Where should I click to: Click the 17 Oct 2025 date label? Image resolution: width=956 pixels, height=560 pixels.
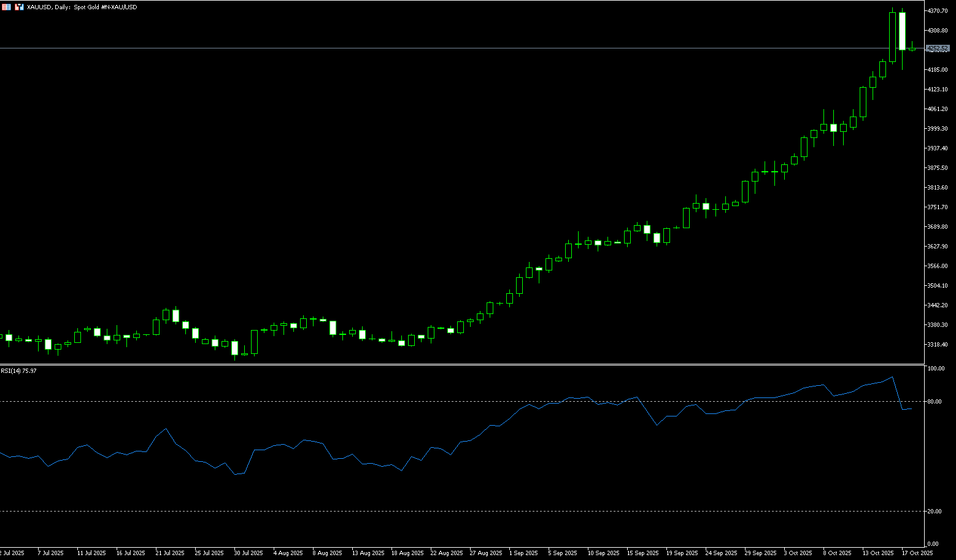tap(917, 553)
